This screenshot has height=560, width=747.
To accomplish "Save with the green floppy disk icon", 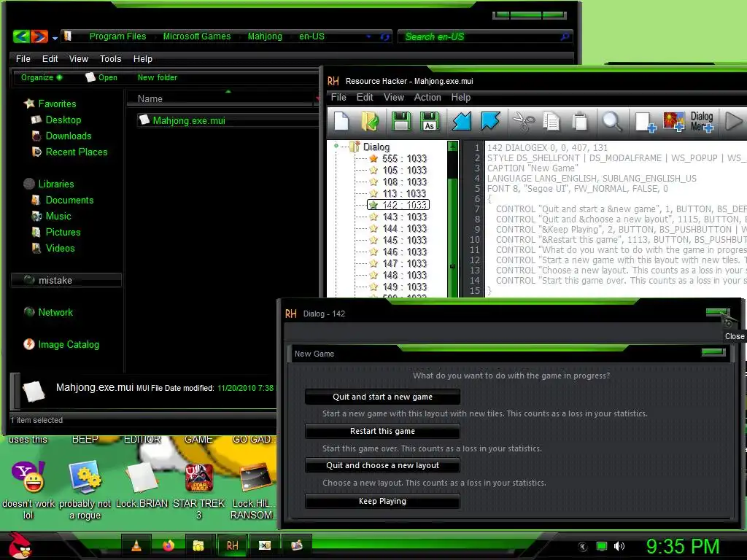I will (401, 121).
